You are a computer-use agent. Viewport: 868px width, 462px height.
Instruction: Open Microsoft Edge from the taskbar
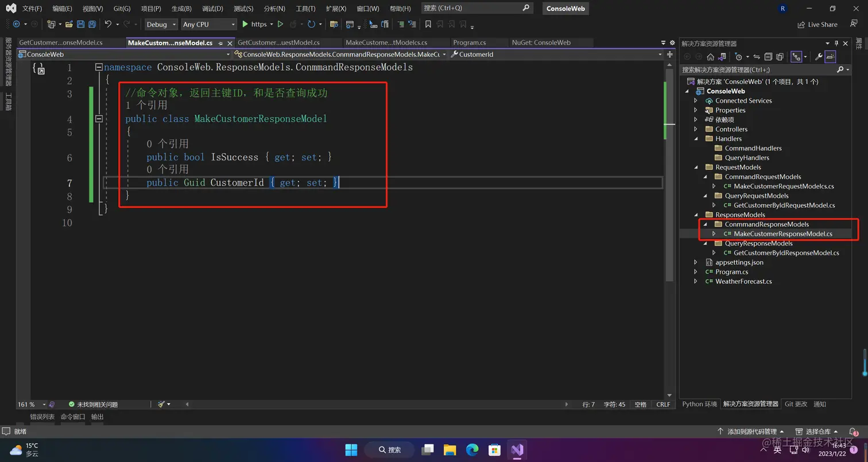coord(472,449)
